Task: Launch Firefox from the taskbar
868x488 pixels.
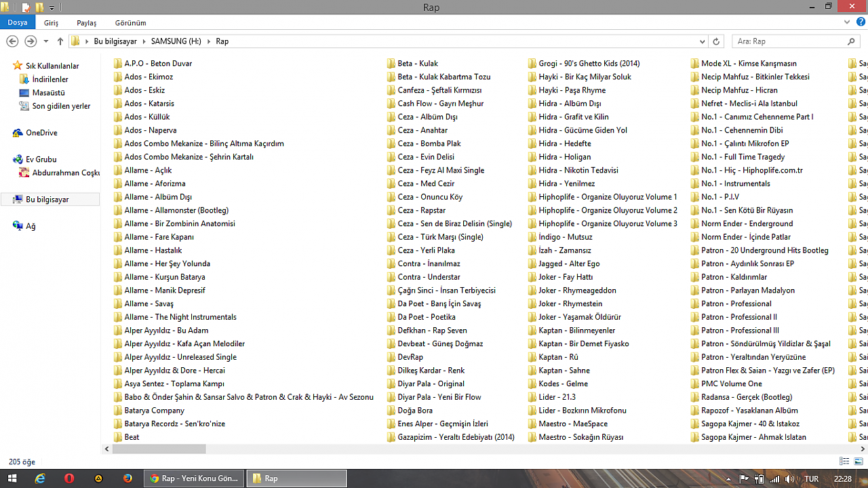Action: tap(128, 478)
